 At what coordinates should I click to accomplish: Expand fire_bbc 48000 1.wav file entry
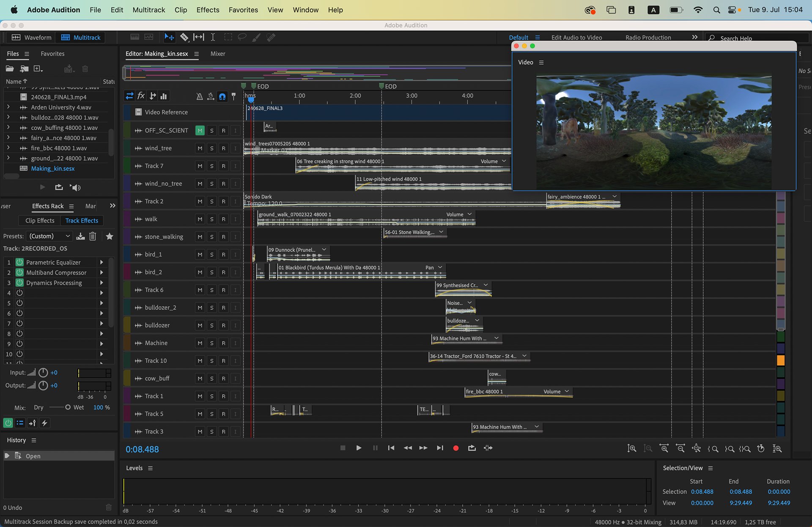(8, 148)
